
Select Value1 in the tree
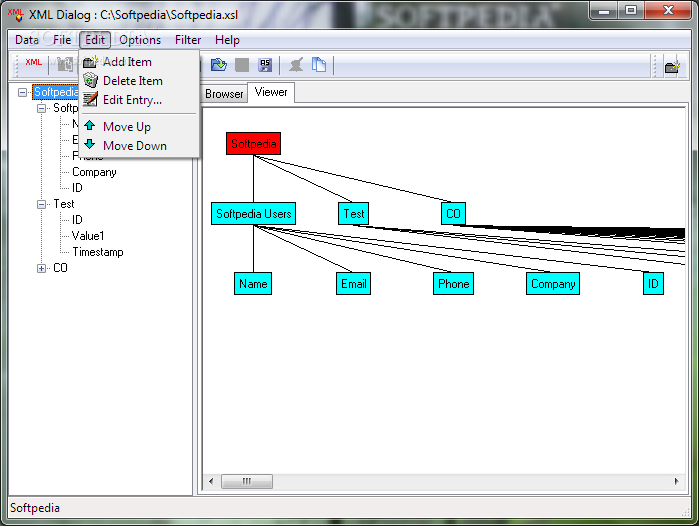88,236
